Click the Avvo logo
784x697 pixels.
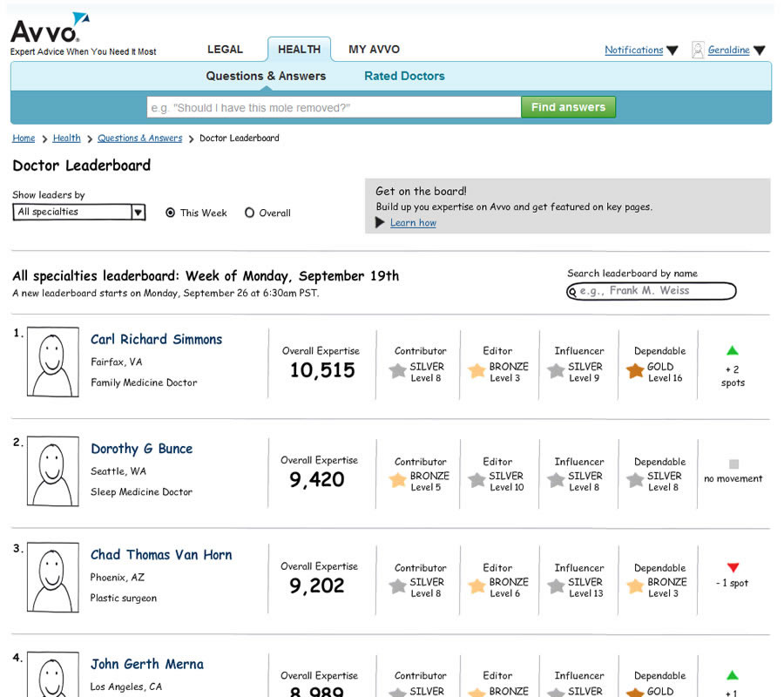coord(50,28)
